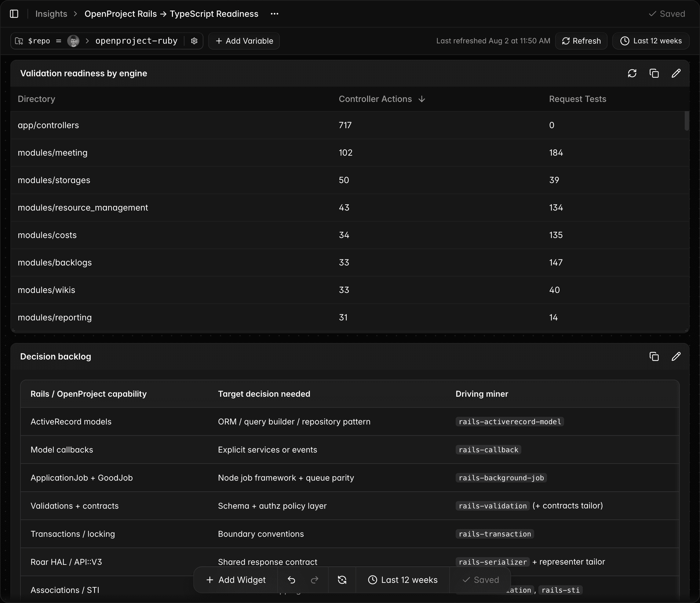
Task: Click the rails-serializer miner tag
Action: (x=493, y=562)
